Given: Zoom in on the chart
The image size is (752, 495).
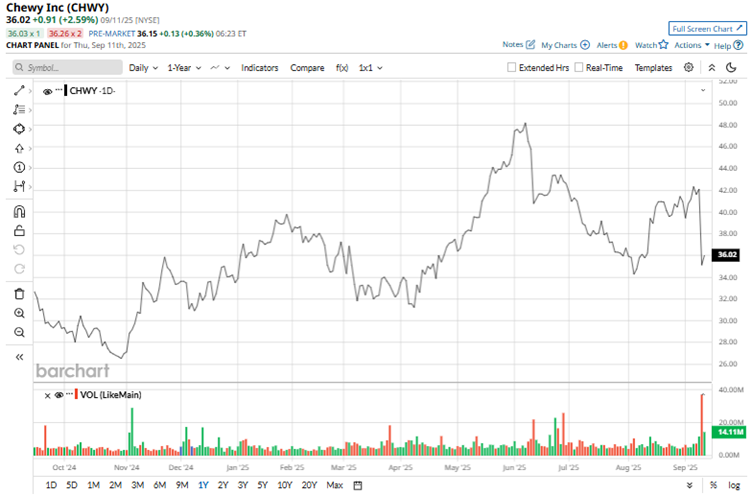Looking at the screenshot, I should (19, 313).
